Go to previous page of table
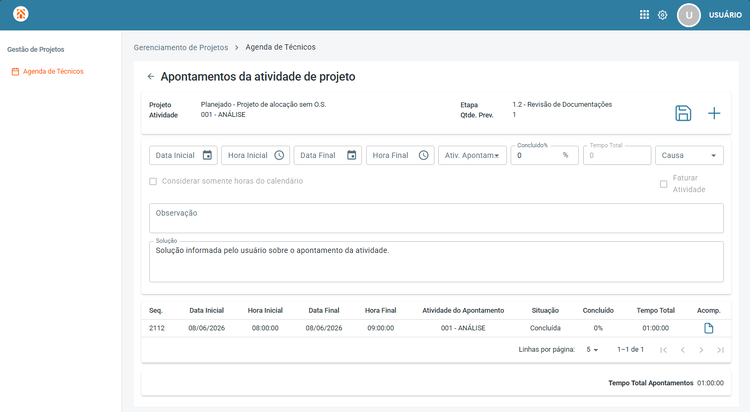 pyautogui.click(x=683, y=350)
